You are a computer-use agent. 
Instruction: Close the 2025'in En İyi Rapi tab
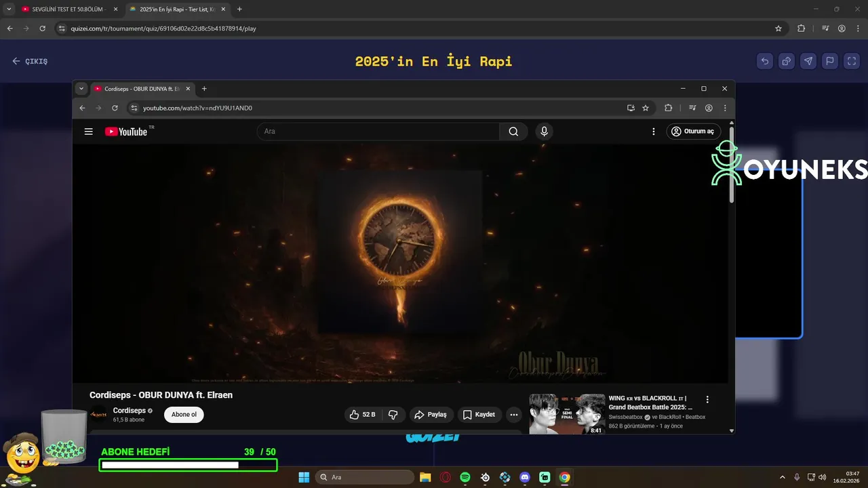223,9
